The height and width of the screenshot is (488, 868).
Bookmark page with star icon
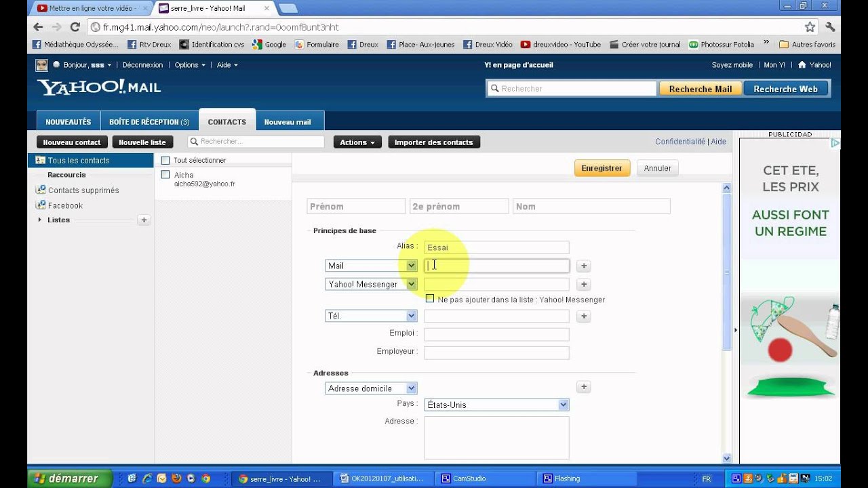(x=810, y=27)
